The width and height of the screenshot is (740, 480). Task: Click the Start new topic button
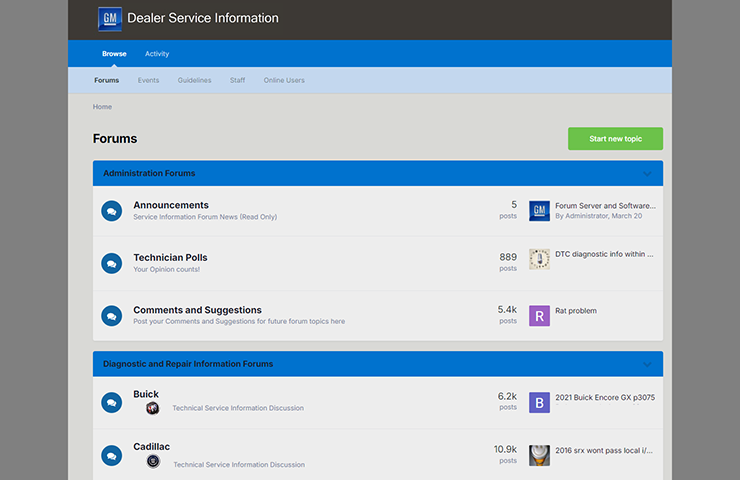615,139
